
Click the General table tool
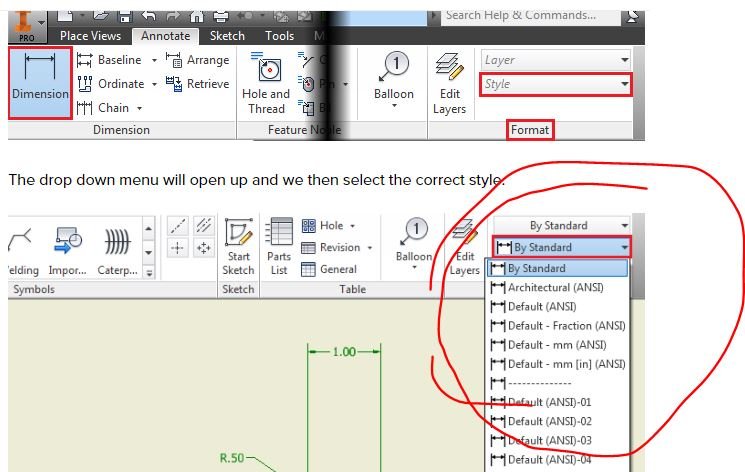329,270
